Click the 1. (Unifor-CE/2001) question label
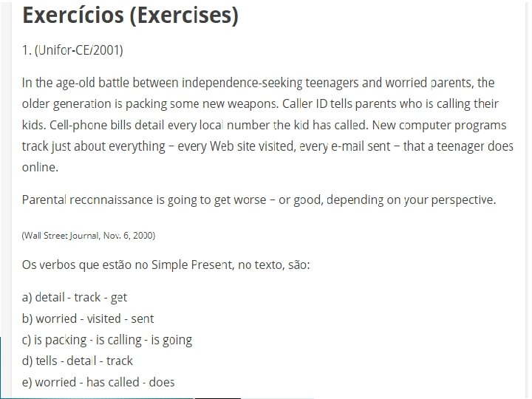 click(x=72, y=50)
